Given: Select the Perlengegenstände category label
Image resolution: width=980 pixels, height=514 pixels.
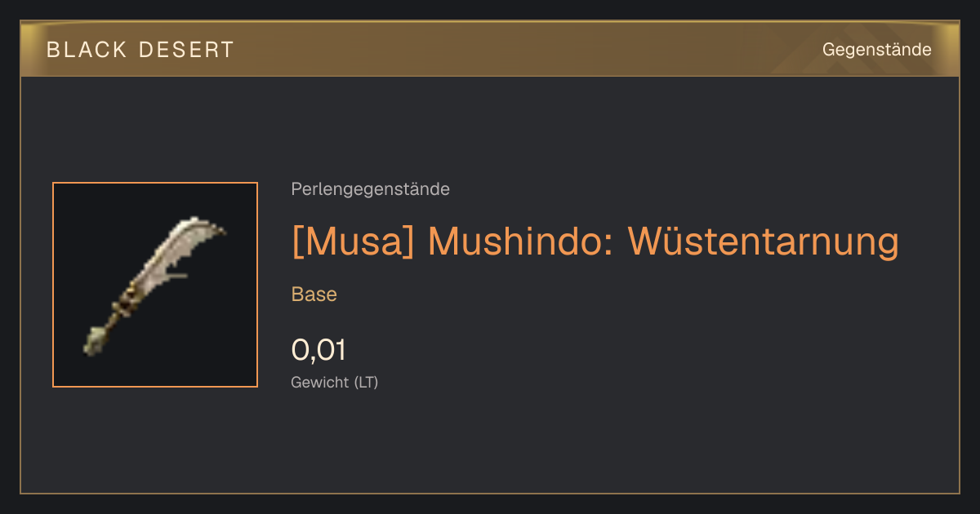Looking at the screenshot, I should tap(370, 189).
